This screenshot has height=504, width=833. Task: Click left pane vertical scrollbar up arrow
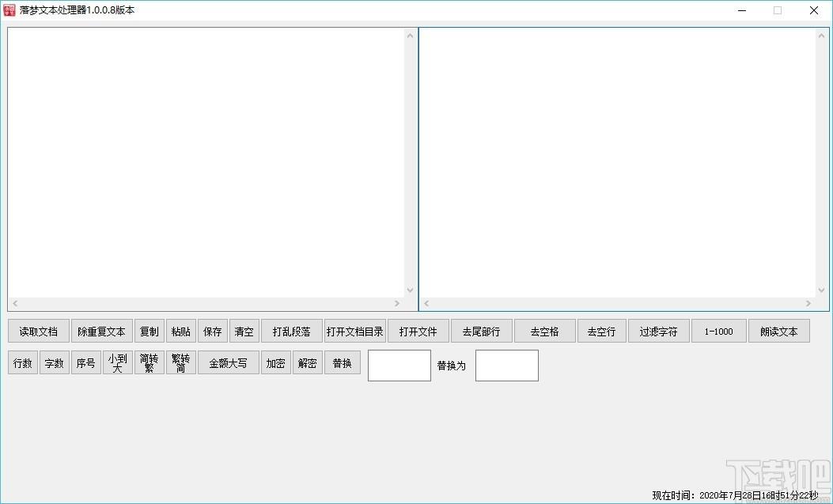point(410,36)
